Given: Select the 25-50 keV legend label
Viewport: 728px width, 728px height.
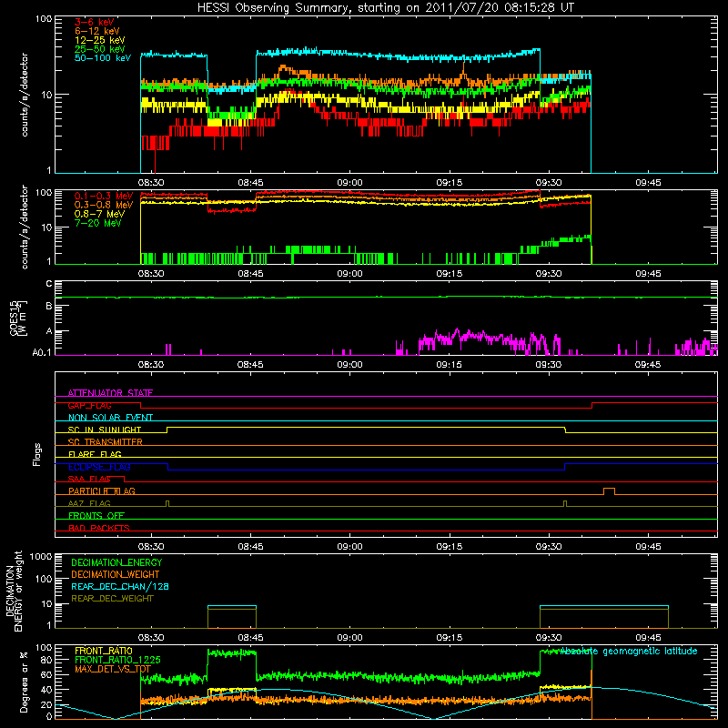Looking at the screenshot, I should pos(100,49).
